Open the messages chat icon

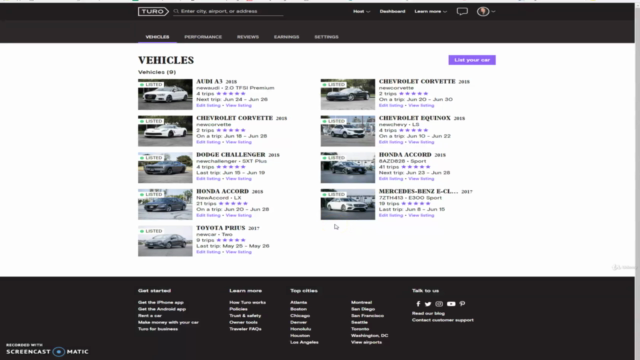click(462, 11)
